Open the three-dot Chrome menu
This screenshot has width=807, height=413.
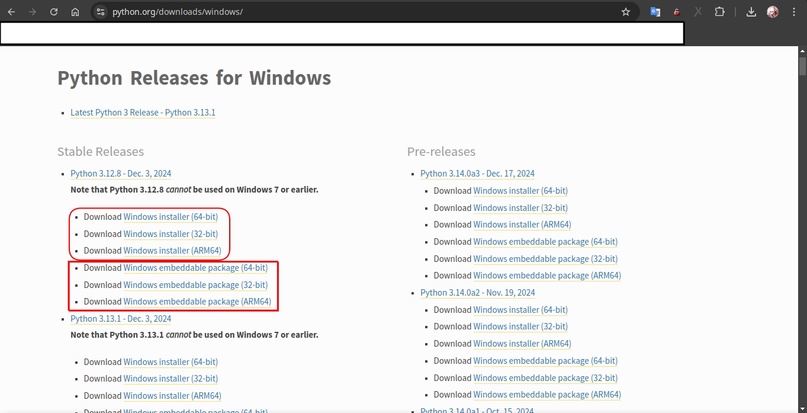(794, 12)
